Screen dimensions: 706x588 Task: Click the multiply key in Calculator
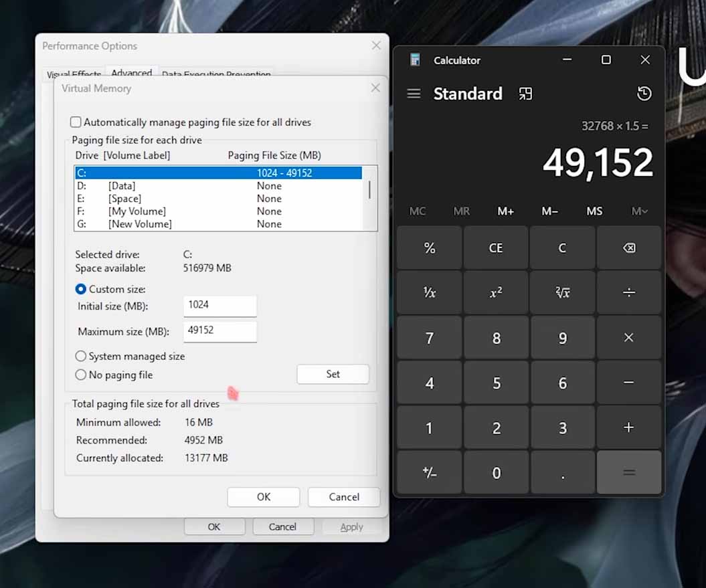point(629,338)
